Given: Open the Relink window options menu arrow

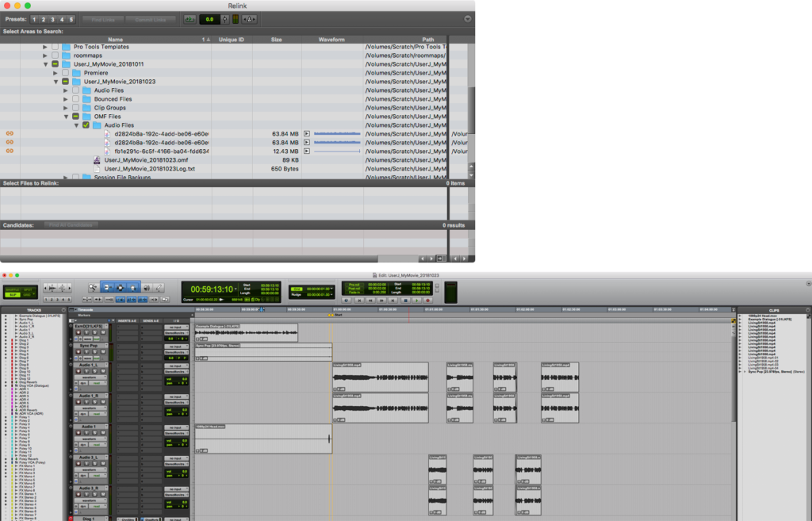Looking at the screenshot, I should 468,19.
